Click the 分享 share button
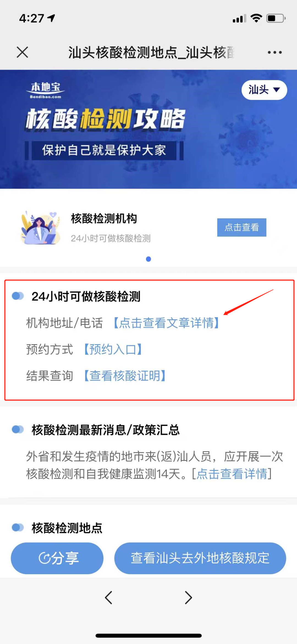This screenshot has width=297, height=644. point(57,558)
